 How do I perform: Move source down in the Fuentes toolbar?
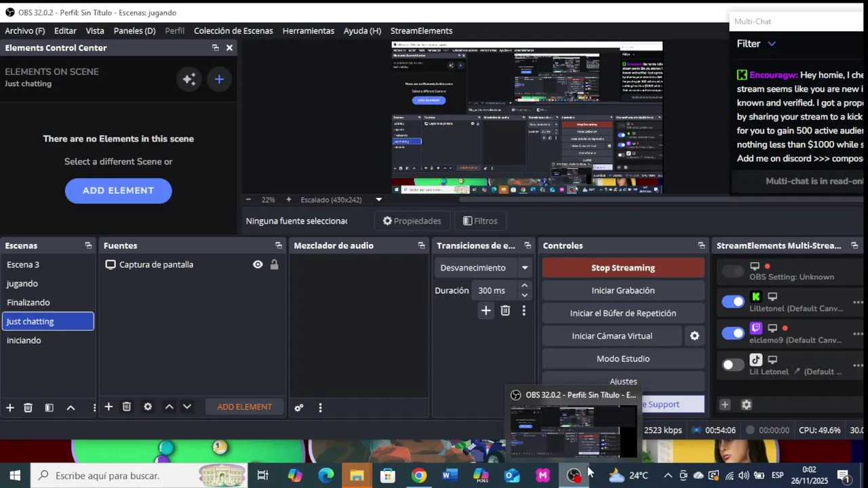coord(187,407)
